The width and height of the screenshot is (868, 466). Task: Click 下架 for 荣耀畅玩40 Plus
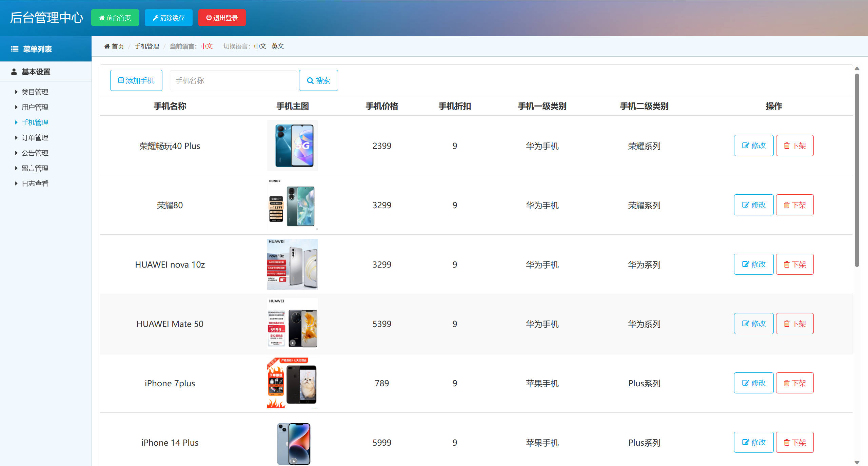(x=795, y=145)
